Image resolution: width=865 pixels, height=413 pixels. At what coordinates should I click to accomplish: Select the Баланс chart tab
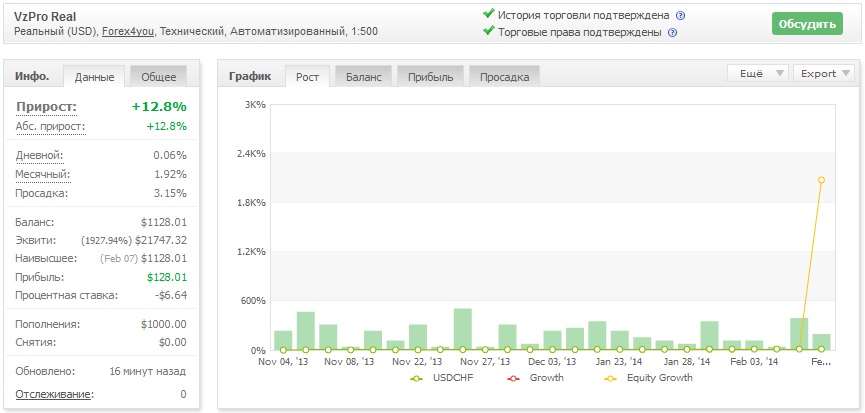coord(364,77)
